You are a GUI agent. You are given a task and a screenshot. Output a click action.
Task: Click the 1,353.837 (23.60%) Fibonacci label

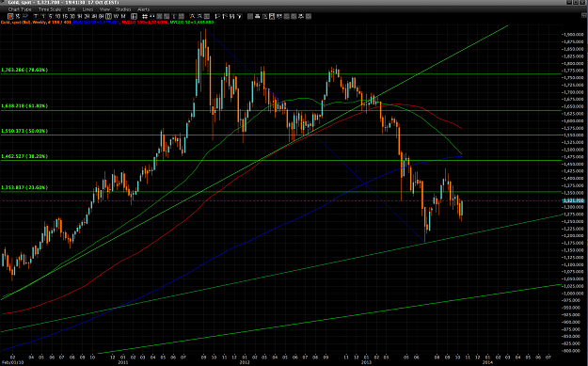click(x=24, y=187)
